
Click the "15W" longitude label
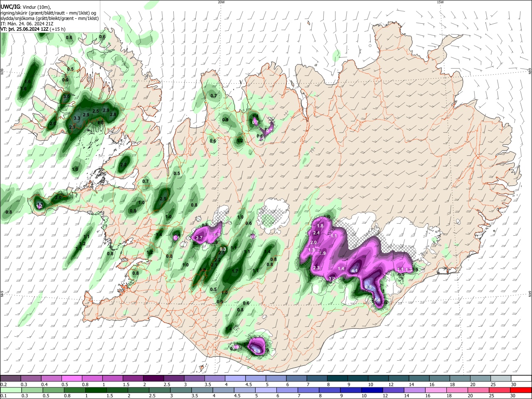(440, 2)
